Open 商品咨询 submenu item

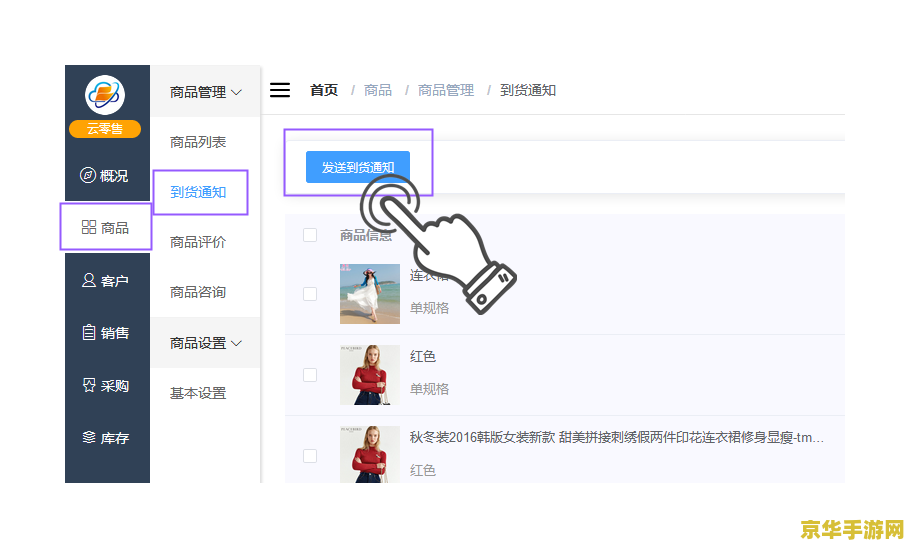[198, 292]
